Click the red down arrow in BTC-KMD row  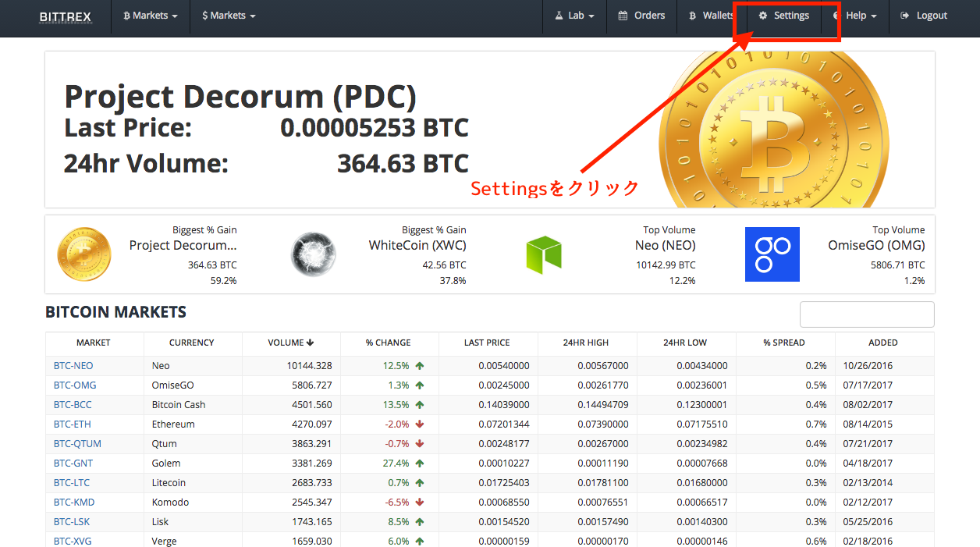pos(420,502)
